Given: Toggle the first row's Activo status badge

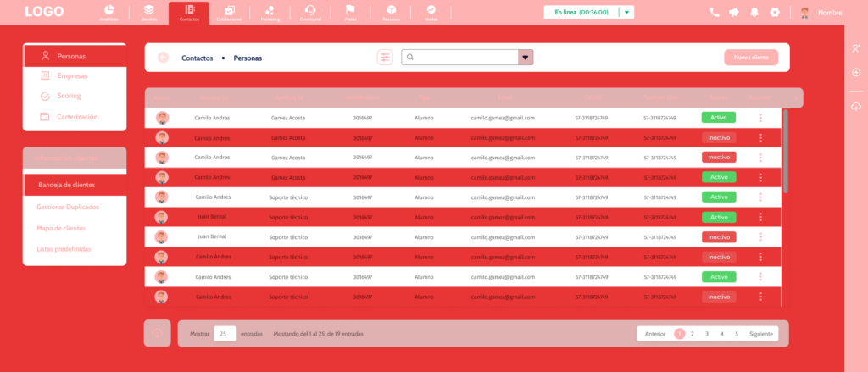Looking at the screenshot, I should click(x=718, y=118).
